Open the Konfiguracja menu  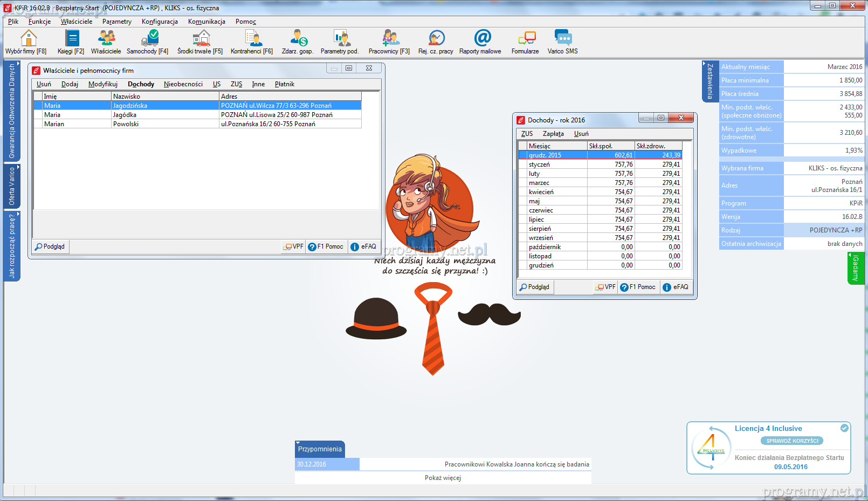[160, 22]
